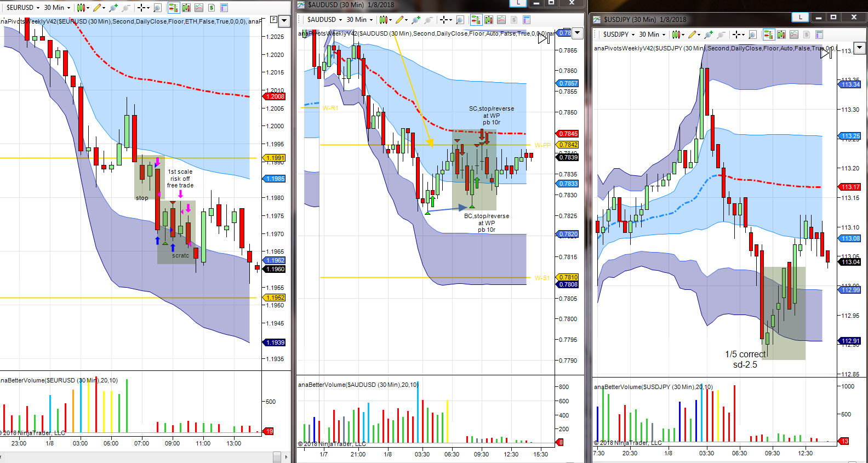This screenshot has height=463, width=868.
Task: Select the anaBetterVolume($AUDUSD) indicator label
Action: (x=358, y=385)
